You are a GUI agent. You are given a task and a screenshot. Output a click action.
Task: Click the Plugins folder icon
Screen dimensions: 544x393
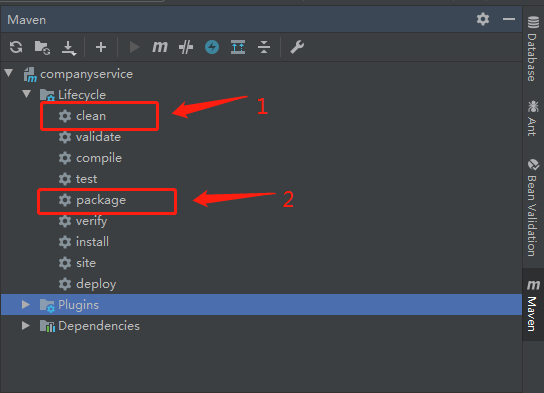(x=47, y=305)
